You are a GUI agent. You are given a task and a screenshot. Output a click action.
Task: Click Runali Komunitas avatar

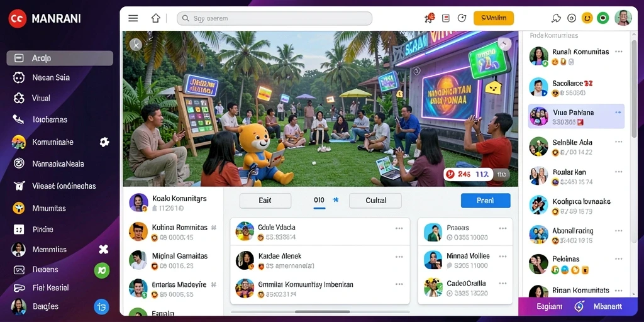pos(538,56)
